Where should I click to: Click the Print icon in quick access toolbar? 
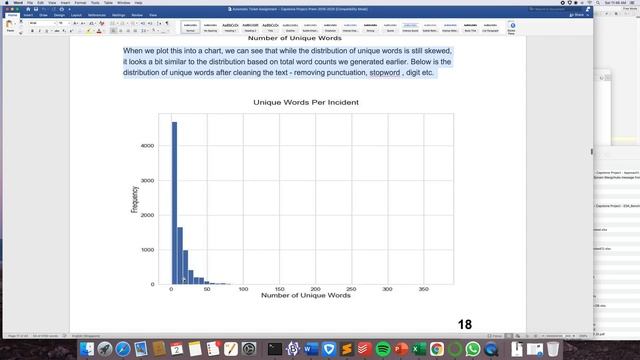[62, 9]
